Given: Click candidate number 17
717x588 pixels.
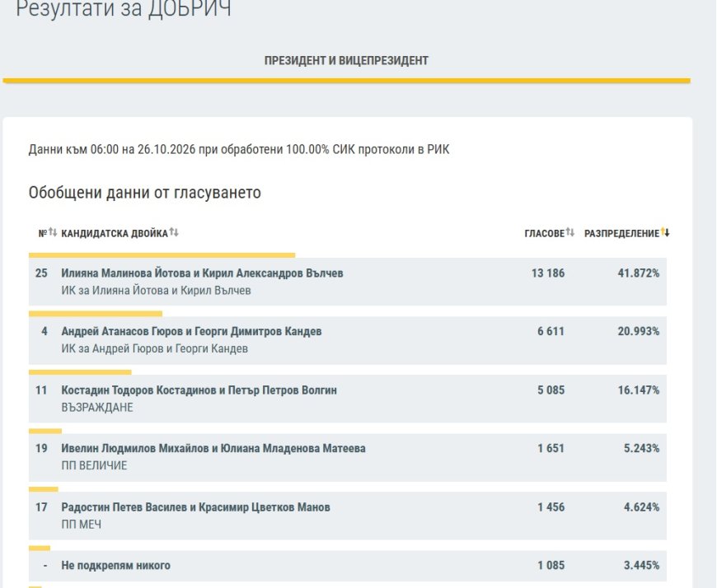Looking at the screenshot, I should point(41,507).
